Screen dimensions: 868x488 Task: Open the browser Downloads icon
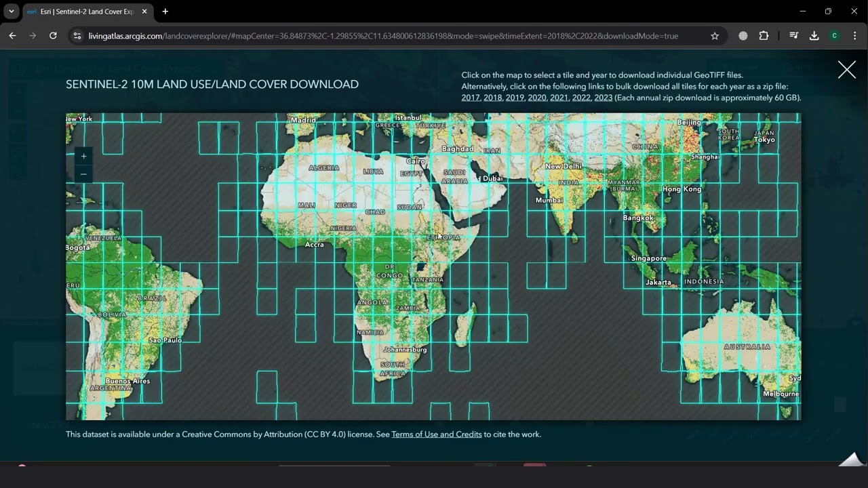pyautogui.click(x=814, y=36)
